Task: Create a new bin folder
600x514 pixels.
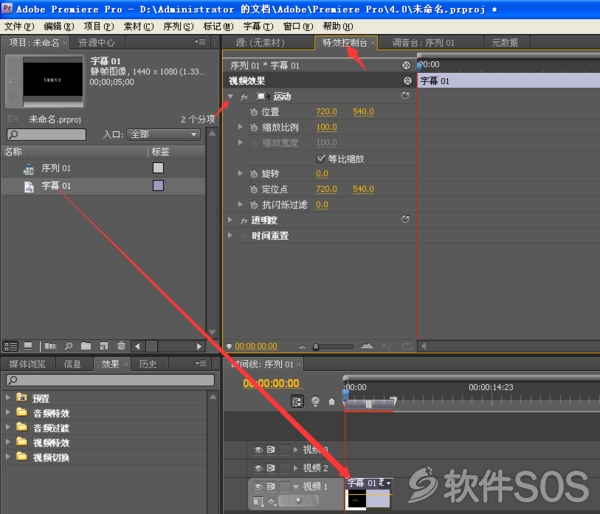Action: tap(86, 346)
